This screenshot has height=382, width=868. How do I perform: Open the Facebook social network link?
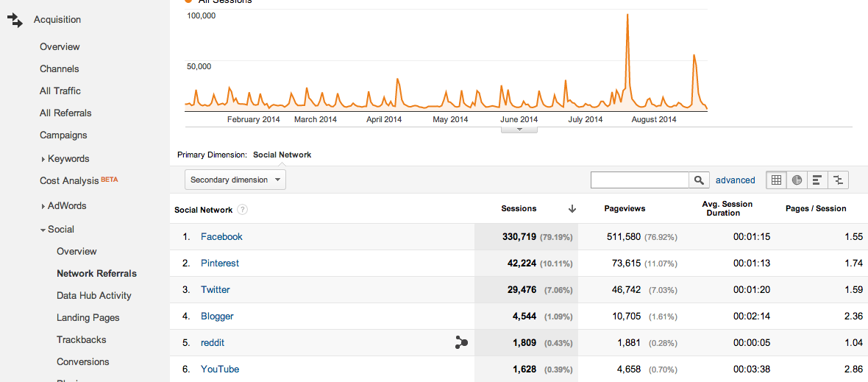[x=221, y=237]
